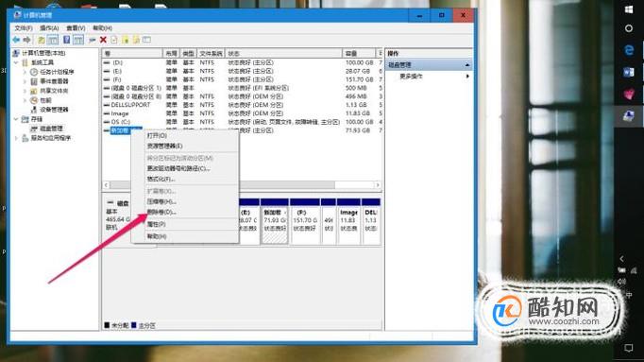
Task: Click the folder search toolbar icon
Action: [x=136, y=40]
